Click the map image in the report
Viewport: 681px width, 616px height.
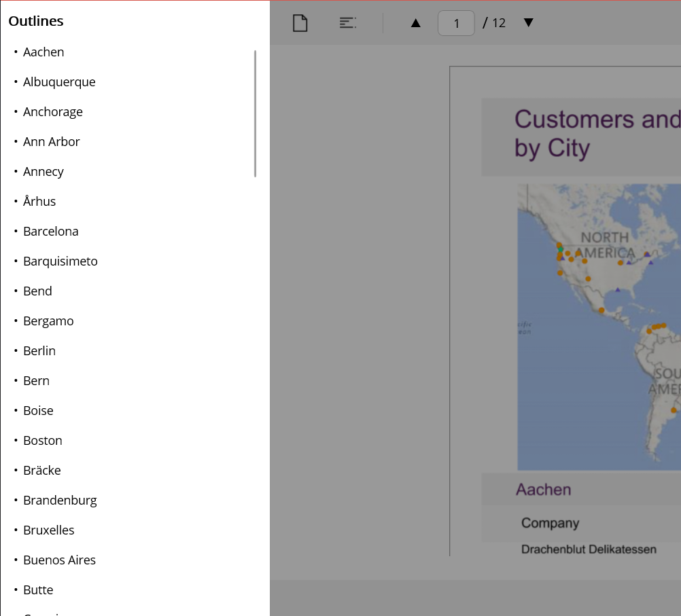598,326
